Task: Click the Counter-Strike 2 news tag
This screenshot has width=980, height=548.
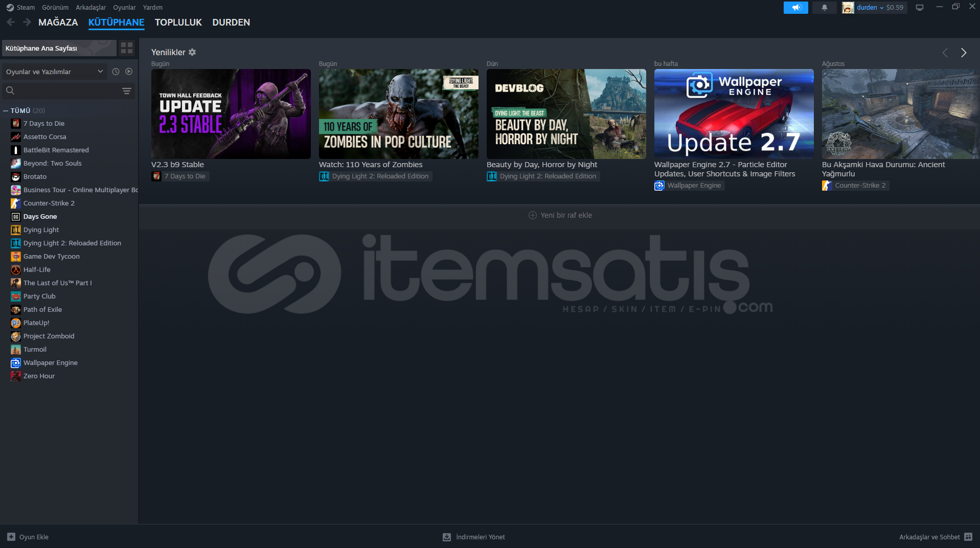Action: click(x=855, y=186)
